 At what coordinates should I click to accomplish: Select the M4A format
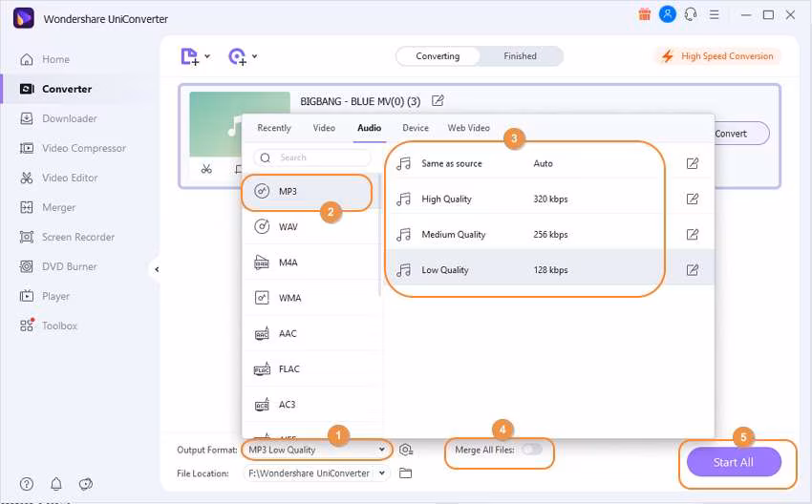310,262
